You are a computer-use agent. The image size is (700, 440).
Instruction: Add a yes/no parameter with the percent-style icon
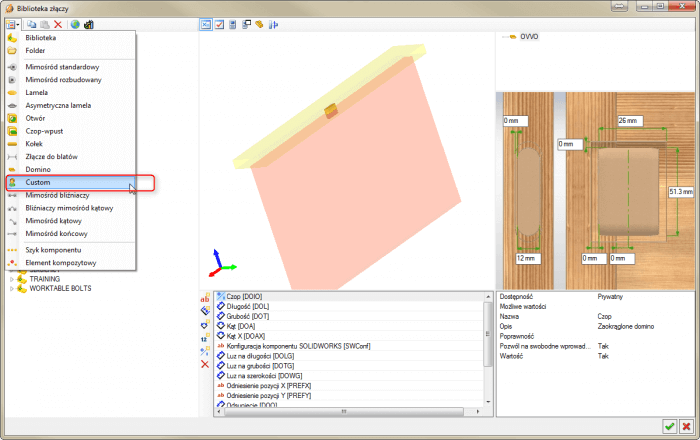(205, 351)
